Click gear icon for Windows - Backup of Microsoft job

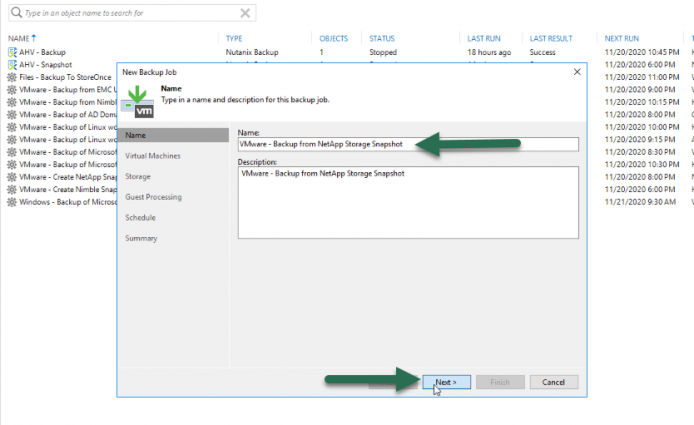tap(12, 202)
